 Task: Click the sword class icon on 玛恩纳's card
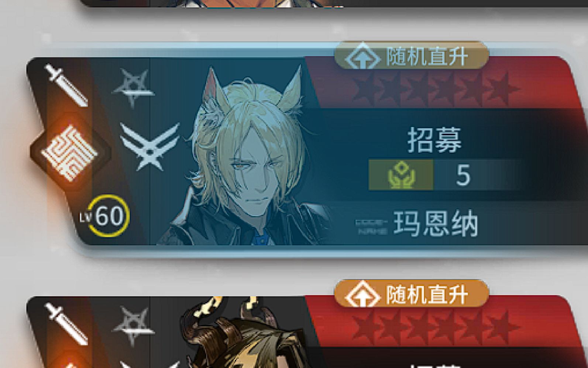[66, 85]
